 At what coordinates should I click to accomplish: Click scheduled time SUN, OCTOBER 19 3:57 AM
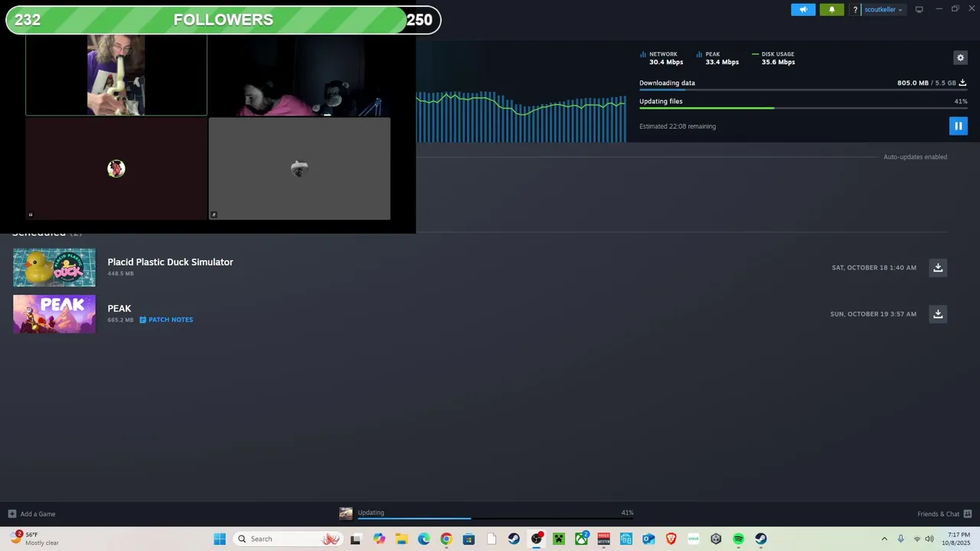coord(873,315)
